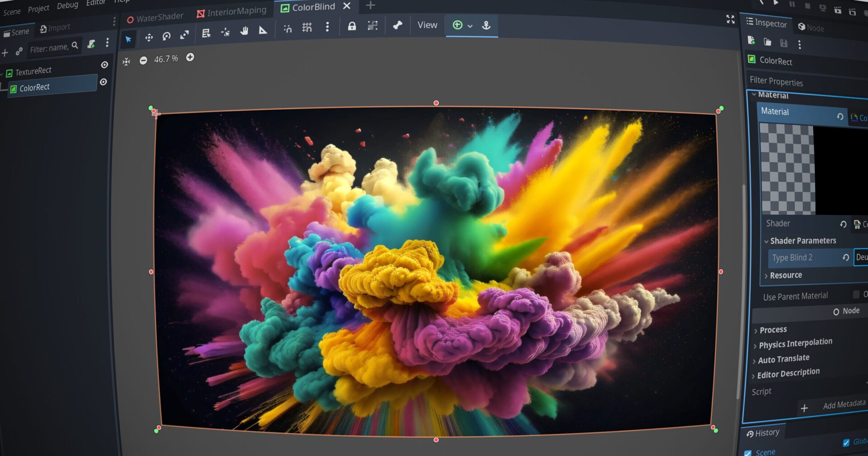The height and width of the screenshot is (456, 868).
Task: Click the 46.7 % zoom reset button
Action: coord(166,59)
